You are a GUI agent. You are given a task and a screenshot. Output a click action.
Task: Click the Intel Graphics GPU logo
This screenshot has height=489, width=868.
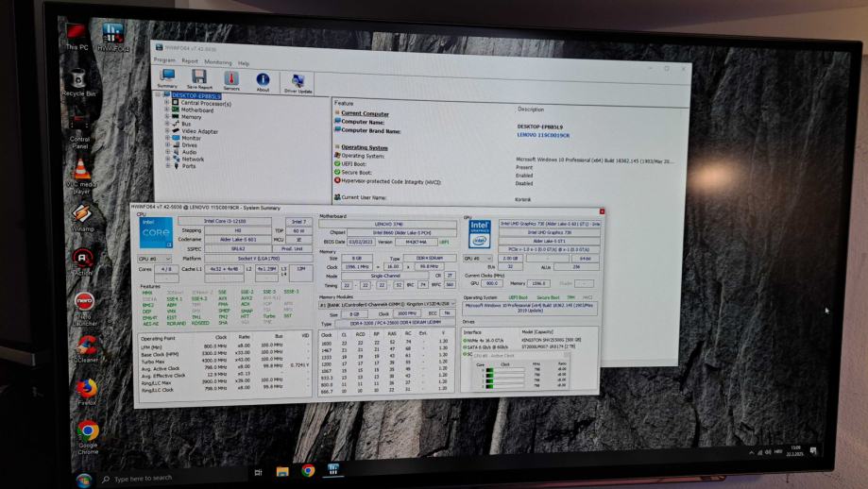480,234
